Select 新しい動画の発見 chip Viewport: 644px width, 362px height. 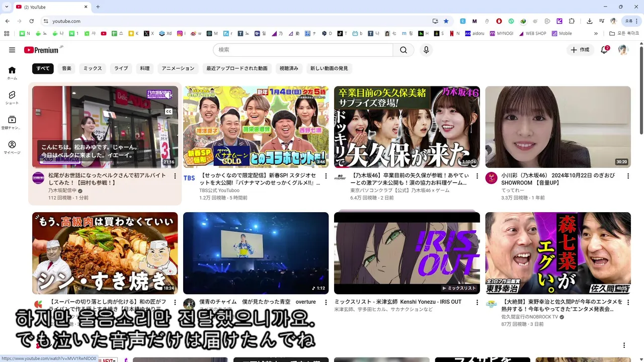pos(329,68)
